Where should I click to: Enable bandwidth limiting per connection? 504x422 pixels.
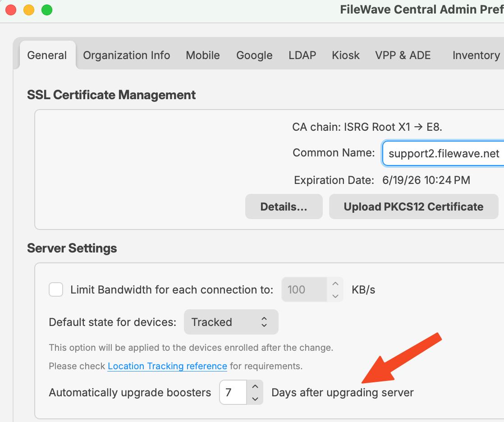click(56, 289)
